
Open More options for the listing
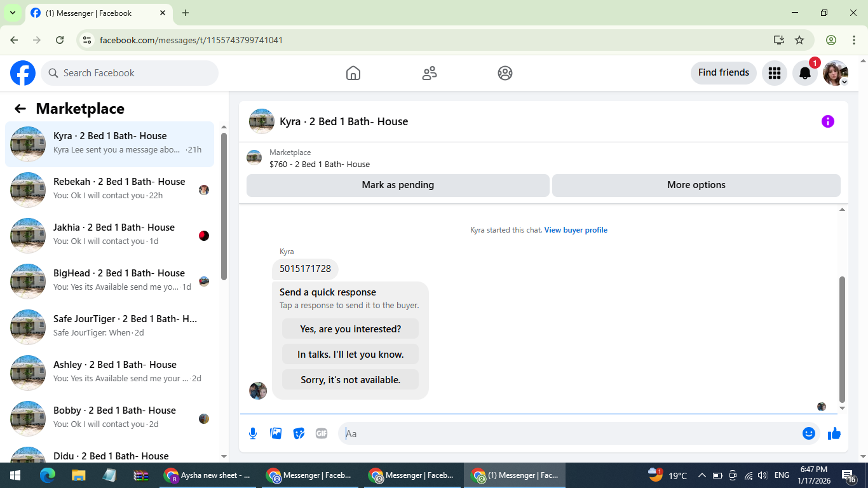696,185
